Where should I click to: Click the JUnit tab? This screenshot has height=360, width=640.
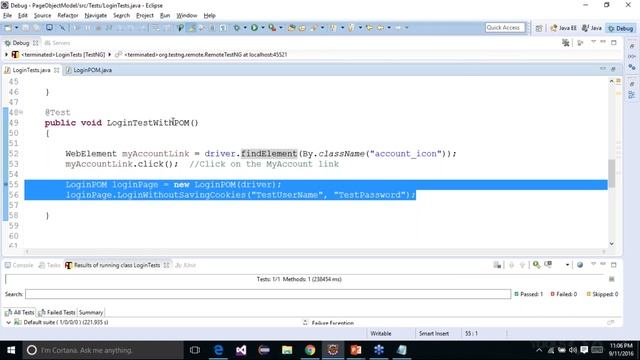[x=186, y=265]
